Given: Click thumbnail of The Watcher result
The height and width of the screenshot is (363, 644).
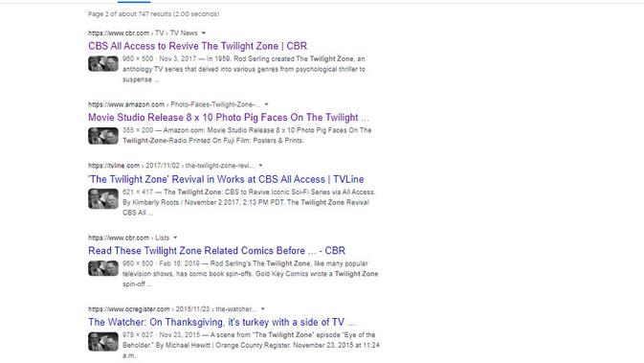Looking at the screenshot, I should (103, 342).
